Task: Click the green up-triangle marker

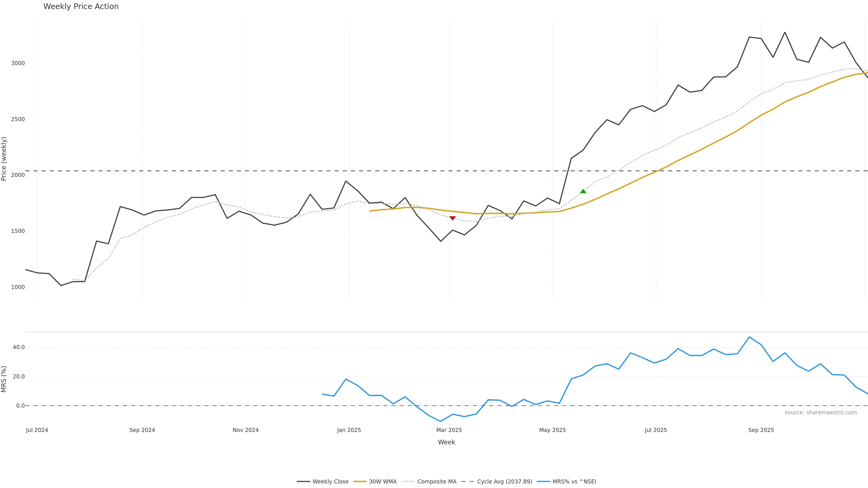Action: (x=583, y=191)
